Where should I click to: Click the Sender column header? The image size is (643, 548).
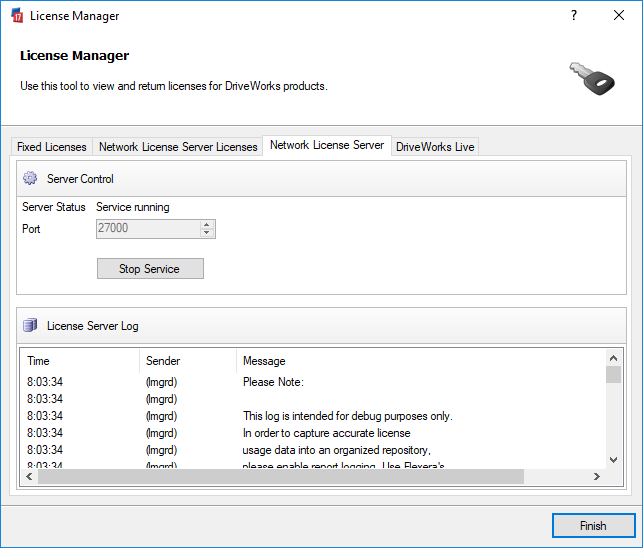187,361
